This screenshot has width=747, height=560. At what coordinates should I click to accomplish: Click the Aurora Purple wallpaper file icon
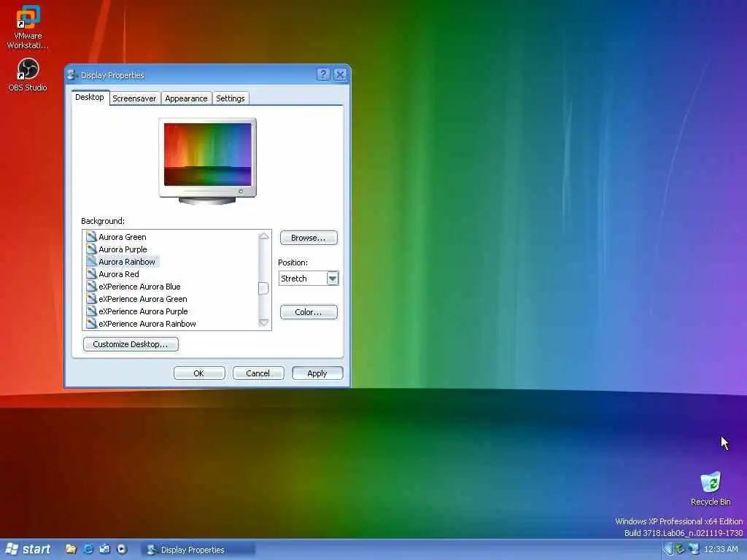[91, 249]
